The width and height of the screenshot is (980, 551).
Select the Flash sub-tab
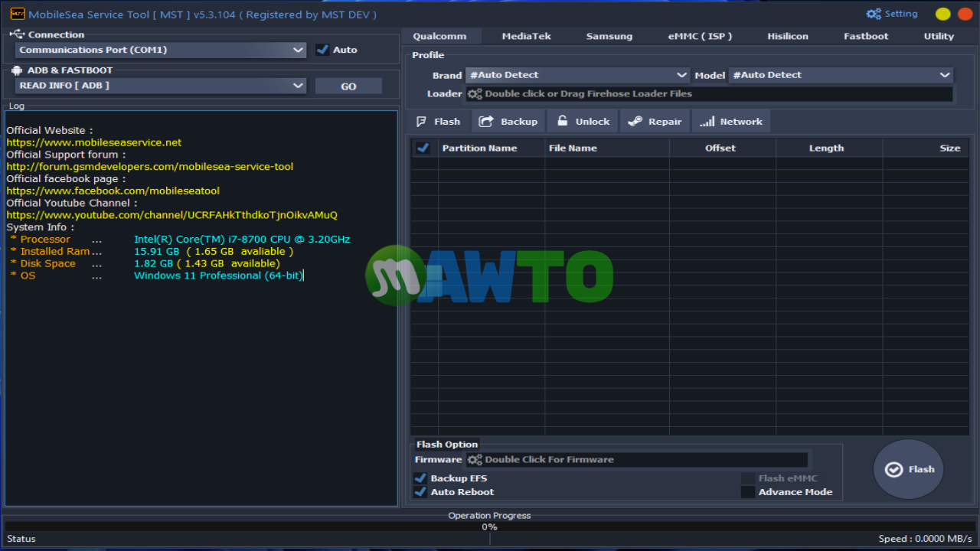pyautogui.click(x=439, y=122)
